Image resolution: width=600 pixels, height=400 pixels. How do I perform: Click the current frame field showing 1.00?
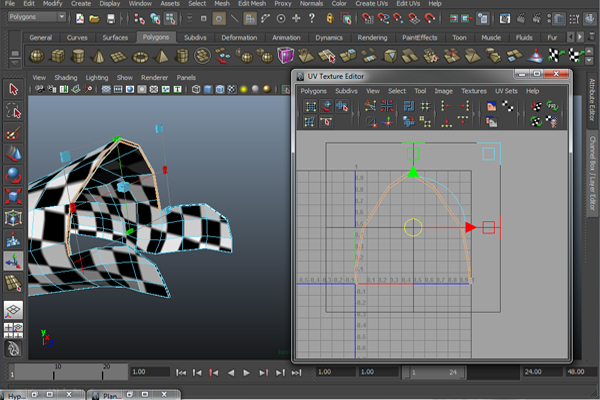150,372
